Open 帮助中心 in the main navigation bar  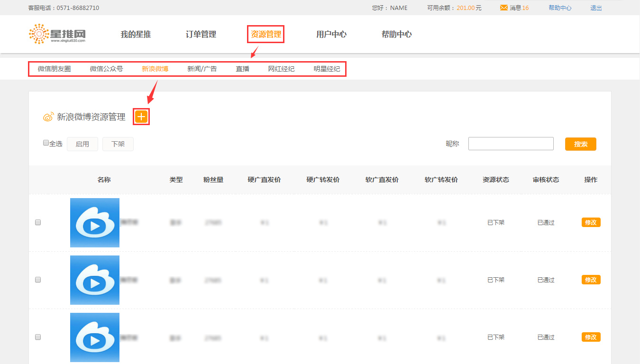397,34
